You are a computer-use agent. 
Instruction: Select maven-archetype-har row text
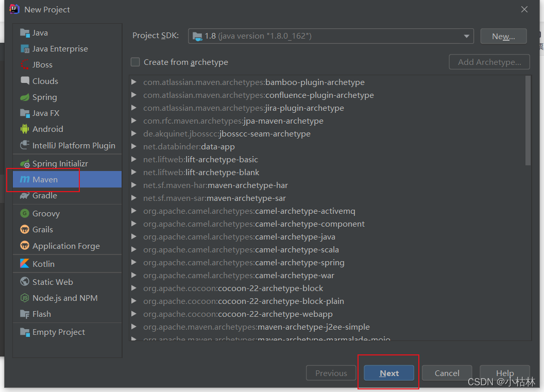215,185
